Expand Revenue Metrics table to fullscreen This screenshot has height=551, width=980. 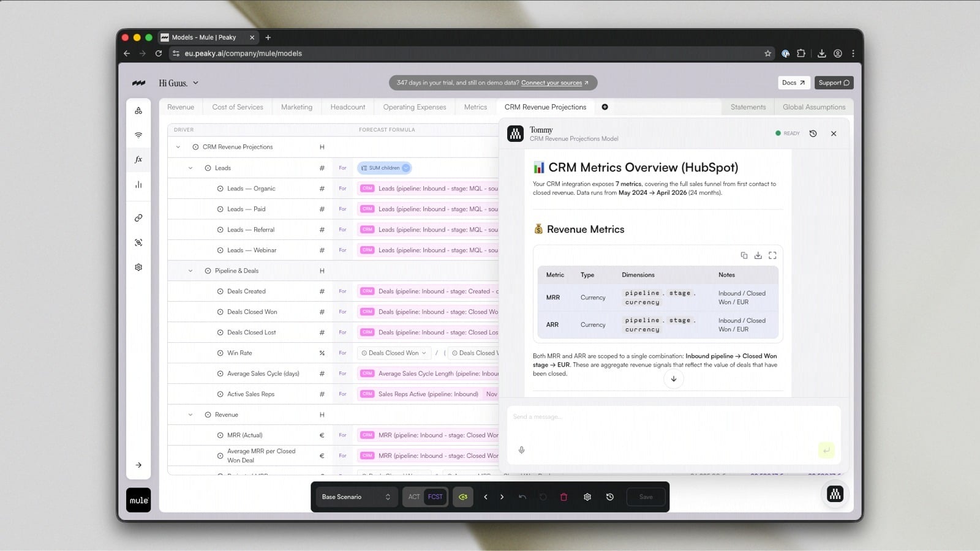(772, 255)
